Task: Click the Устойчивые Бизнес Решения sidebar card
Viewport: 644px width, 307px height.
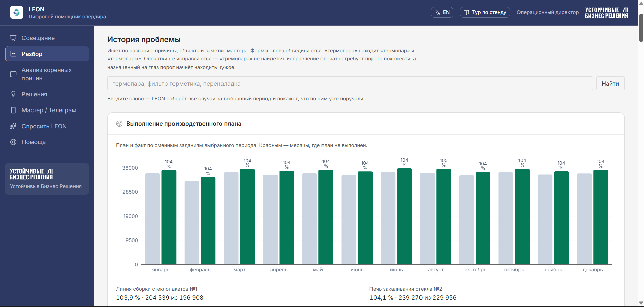Action: click(x=47, y=179)
